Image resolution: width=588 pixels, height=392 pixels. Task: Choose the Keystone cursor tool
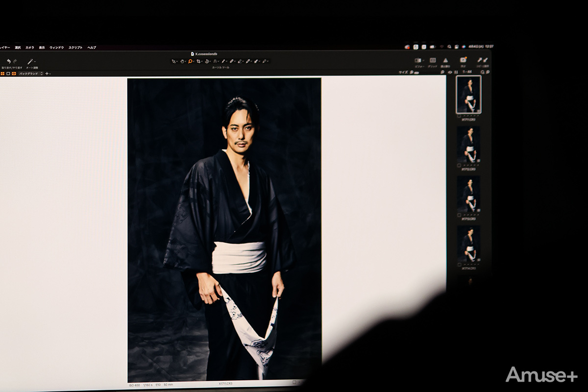click(215, 61)
